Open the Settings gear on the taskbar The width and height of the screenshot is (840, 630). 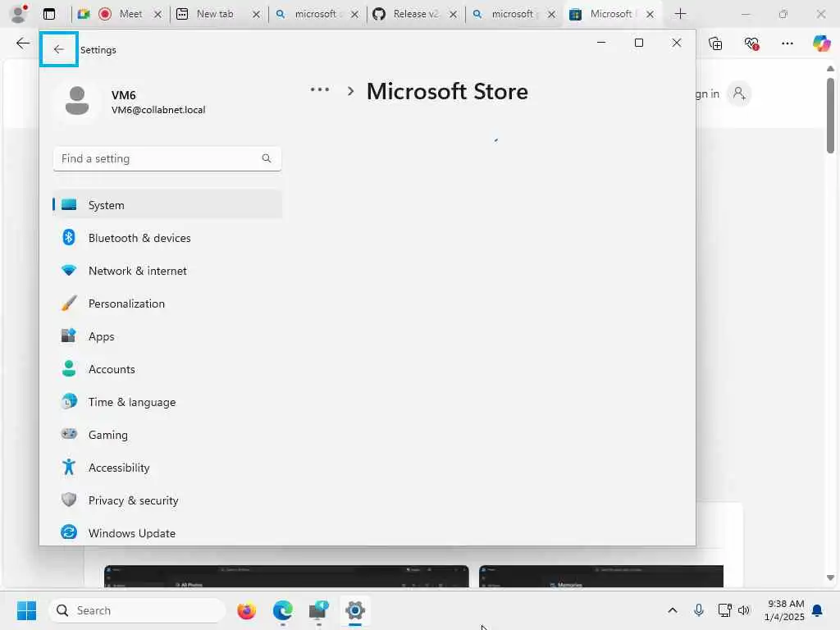(x=354, y=610)
